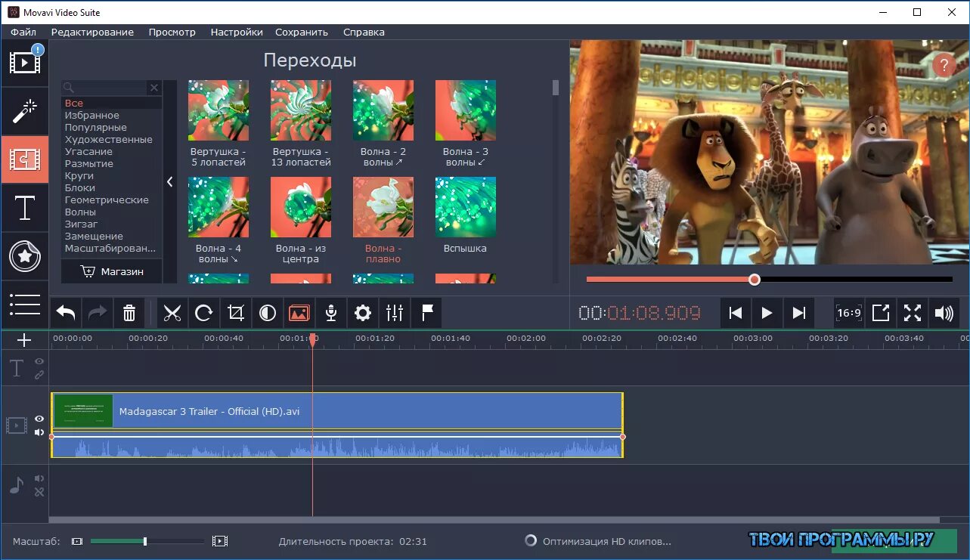This screenshot has height=560, width=970.
Task: Open the Магазин store button
Action: [112, 271]
